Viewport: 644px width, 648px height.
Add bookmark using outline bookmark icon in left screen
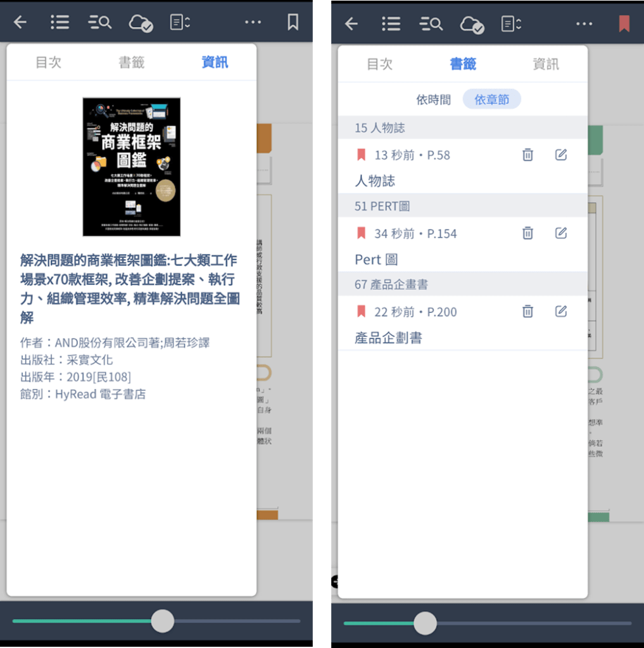(293, 23)
